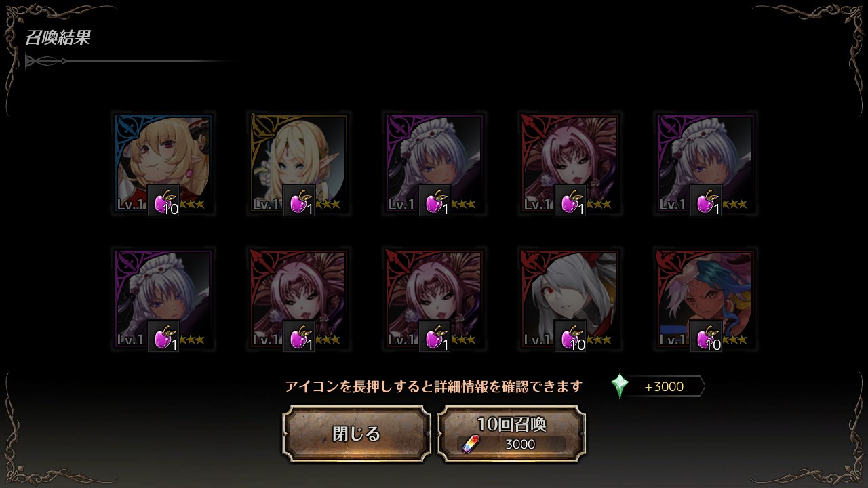Click the +3000 crystal reward counter
868x488 pixels.
(665, 387)
